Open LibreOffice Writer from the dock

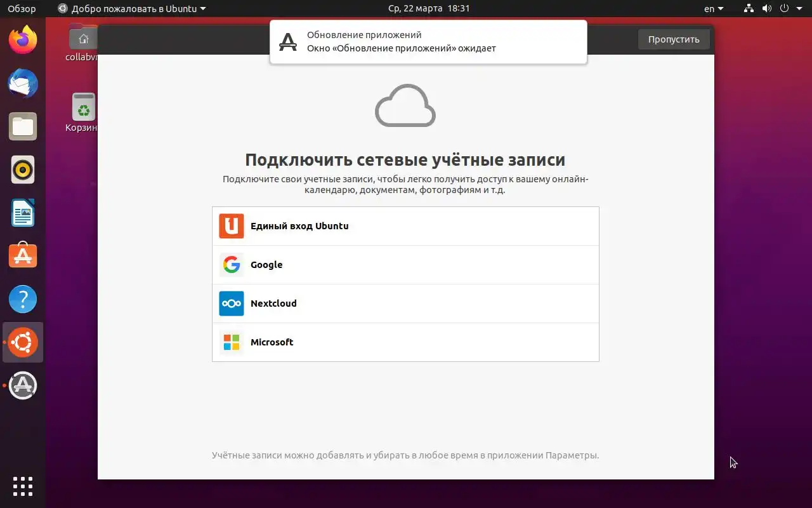point(23,213)
